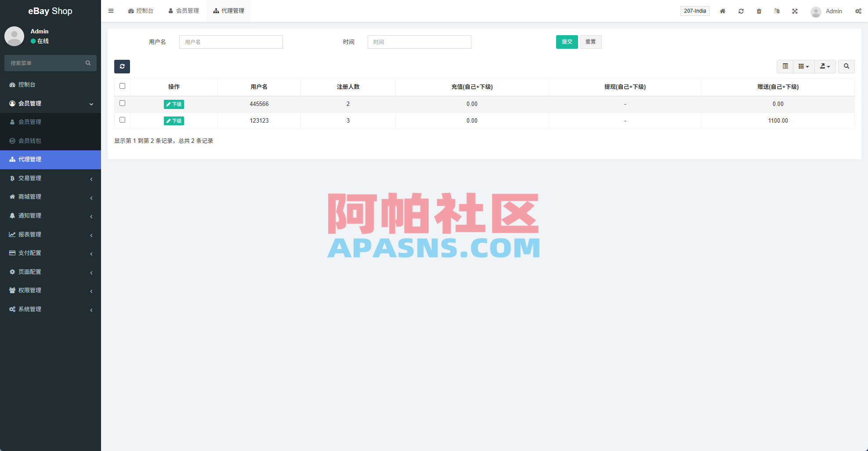Expand the 报表管理 sidebar menu
The image size is (868, 451).
pyautogui.click(x=51, y=234)
